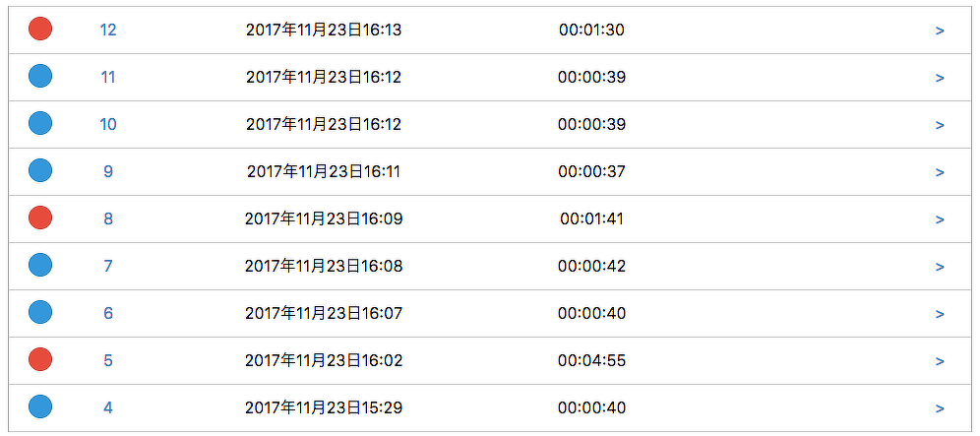Click the red status circle for build 5

click(40, 360)
